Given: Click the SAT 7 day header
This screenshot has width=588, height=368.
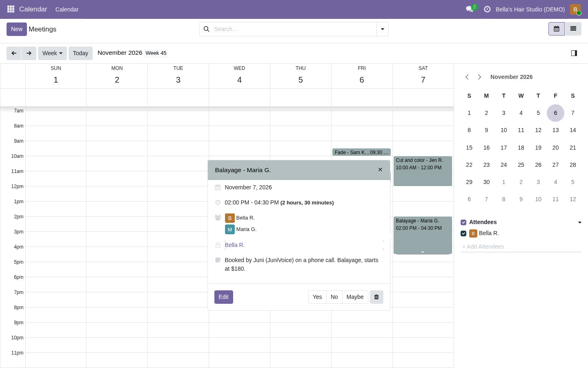Looking at the screenshot, I should 423,76.
